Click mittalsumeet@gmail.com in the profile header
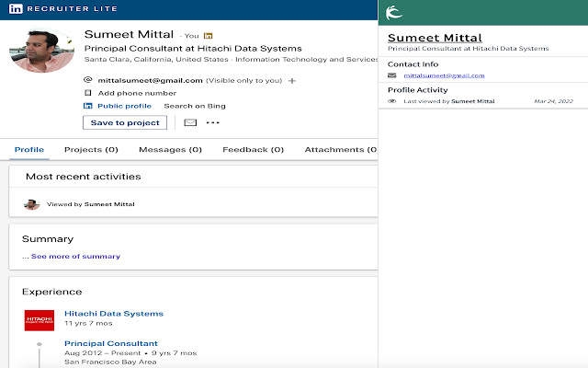 [150, 80]
